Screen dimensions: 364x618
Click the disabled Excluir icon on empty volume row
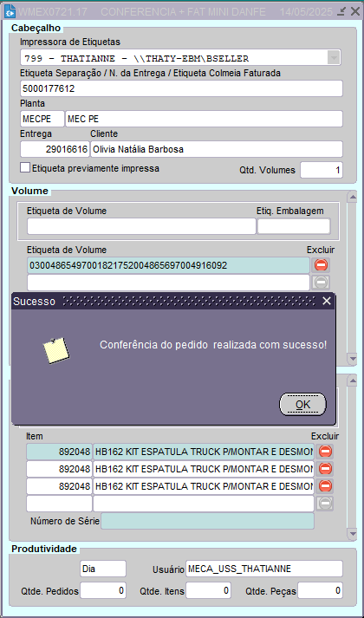(x=321, y=283)
